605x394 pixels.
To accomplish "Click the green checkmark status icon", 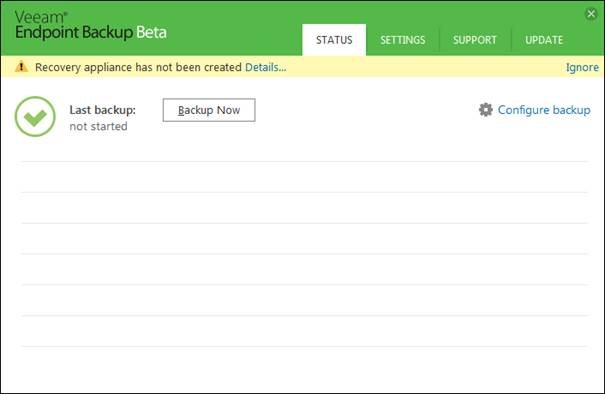I will coord(35,116).
